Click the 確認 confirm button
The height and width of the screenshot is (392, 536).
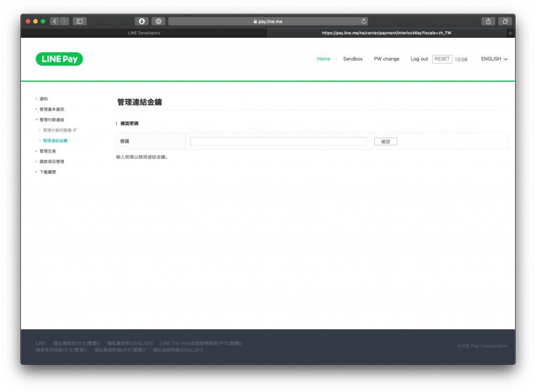tap(386, 141)
